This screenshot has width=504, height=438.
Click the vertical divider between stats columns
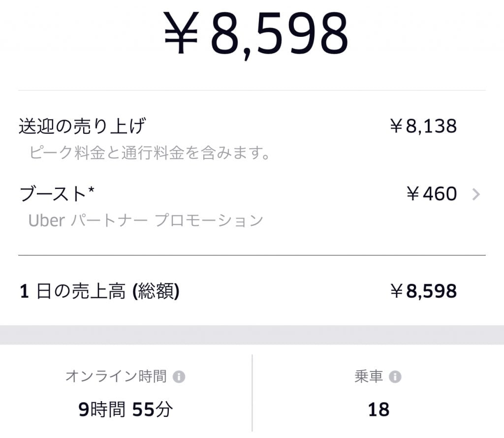point(252,394)
